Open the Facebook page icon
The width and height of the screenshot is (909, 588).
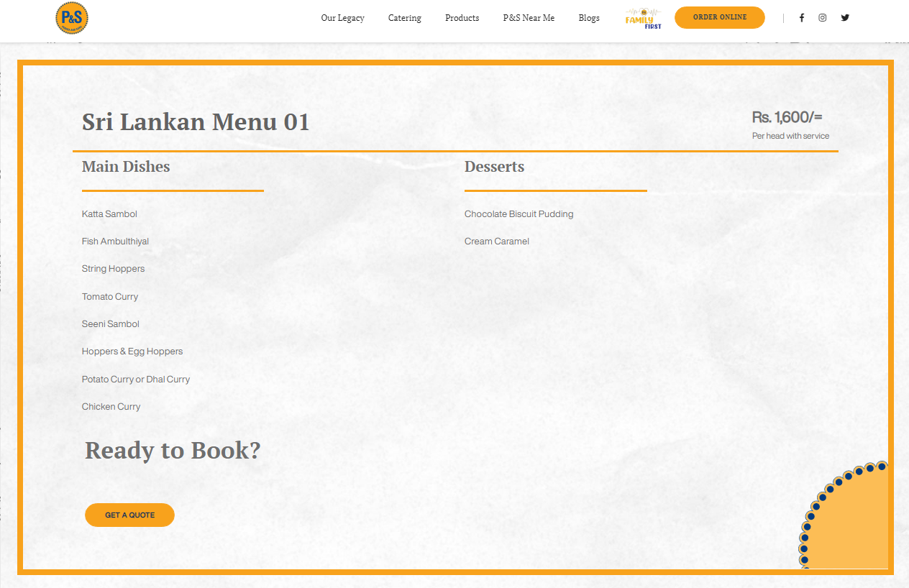[802, 18]
